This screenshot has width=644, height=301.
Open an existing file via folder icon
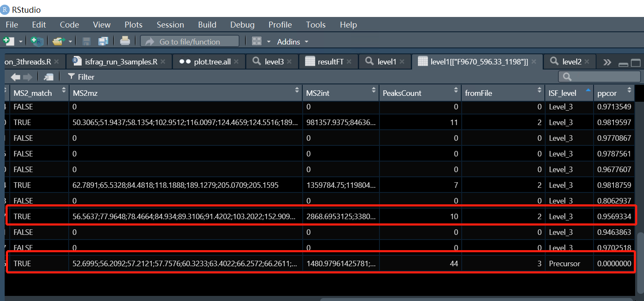tap(58, 41)
